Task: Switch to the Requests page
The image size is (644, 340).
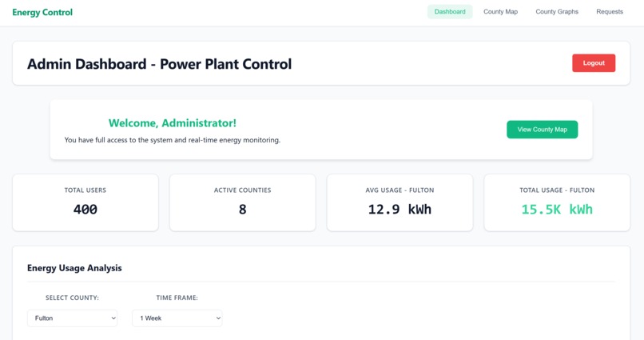Action: point(610,12)
